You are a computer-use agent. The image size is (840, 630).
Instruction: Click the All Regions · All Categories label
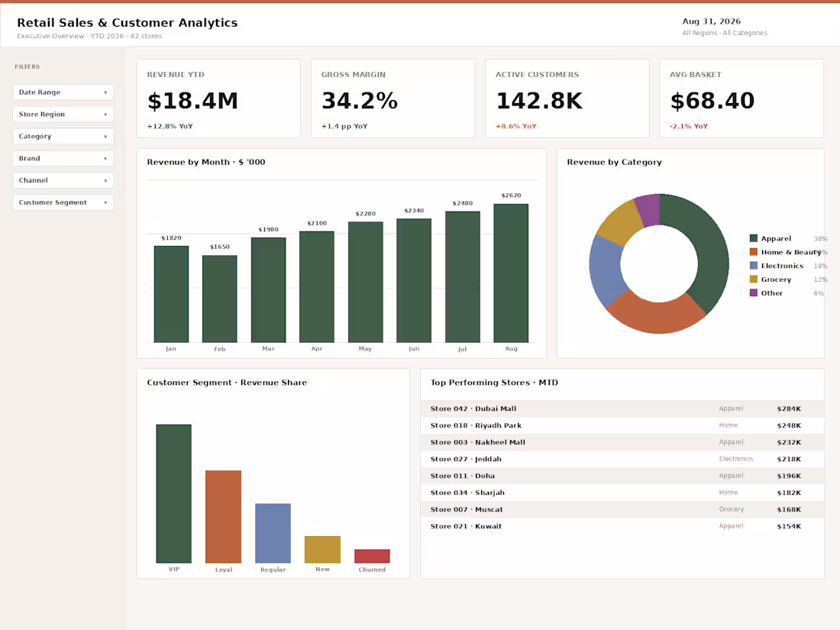[725, 33]
